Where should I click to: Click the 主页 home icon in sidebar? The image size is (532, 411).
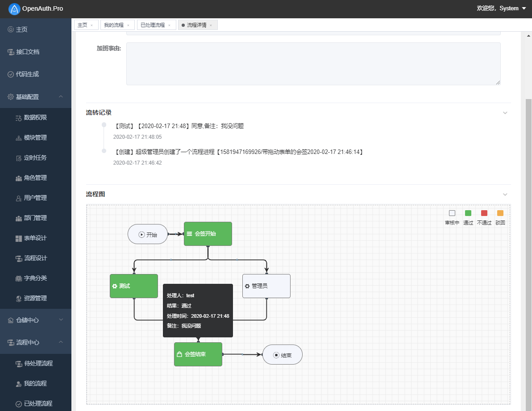11,29
